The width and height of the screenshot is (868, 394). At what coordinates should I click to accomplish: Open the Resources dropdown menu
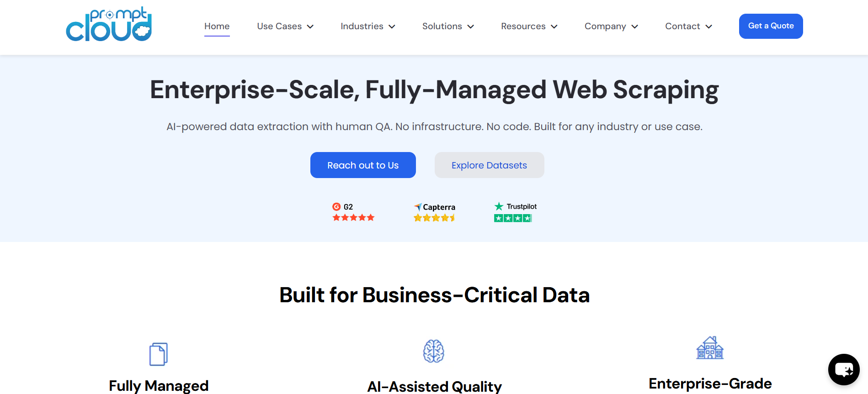point(529,26)
